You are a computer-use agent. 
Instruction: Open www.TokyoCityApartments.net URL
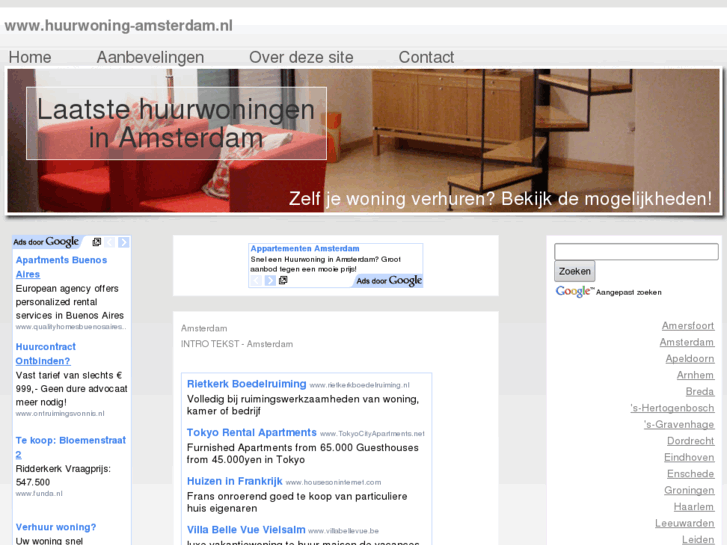[372, 434]
